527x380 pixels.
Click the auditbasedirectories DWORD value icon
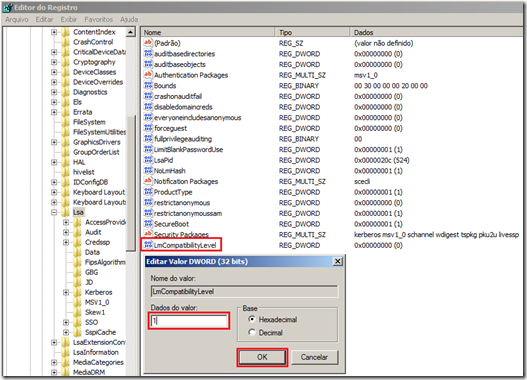pos(148,53)
